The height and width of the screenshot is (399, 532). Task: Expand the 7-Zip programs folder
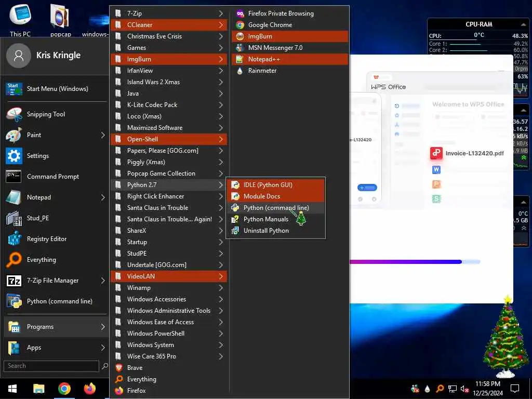tap(169, 14)
